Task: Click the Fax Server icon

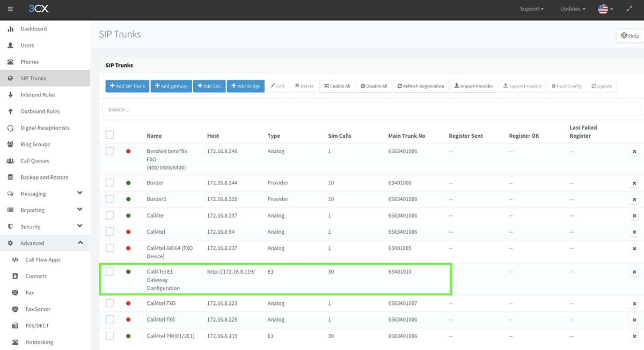Action: click(15, 309)
